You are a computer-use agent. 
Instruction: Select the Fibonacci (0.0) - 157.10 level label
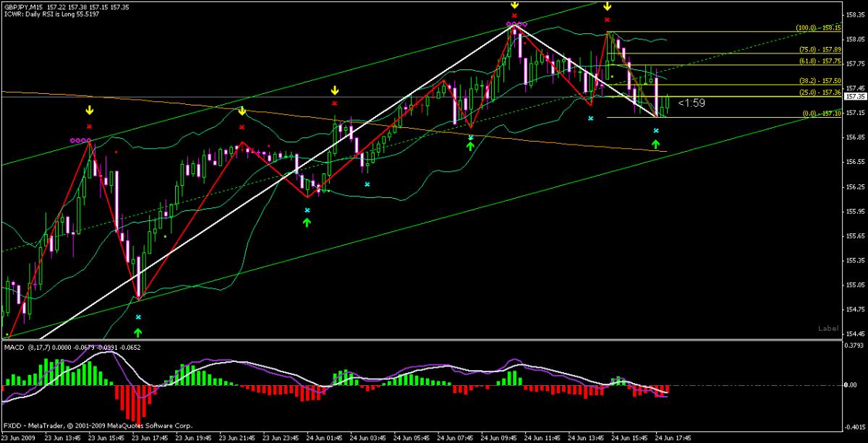point(819,113)
